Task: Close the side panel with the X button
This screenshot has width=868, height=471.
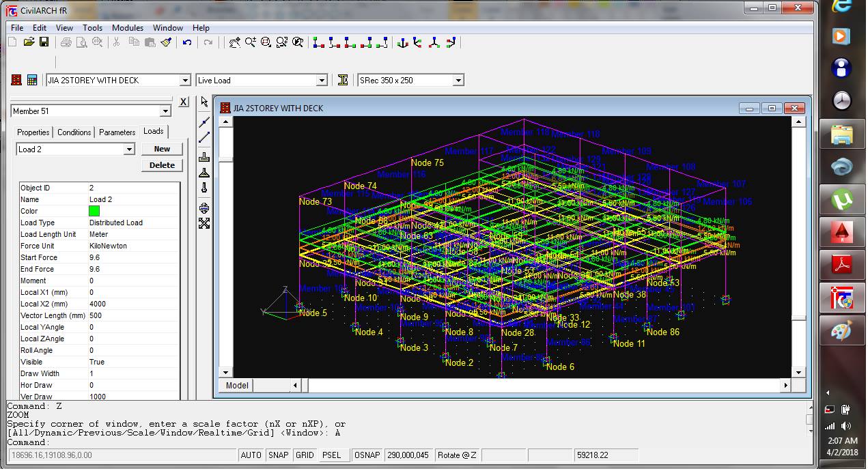Action: click(184, 102)
